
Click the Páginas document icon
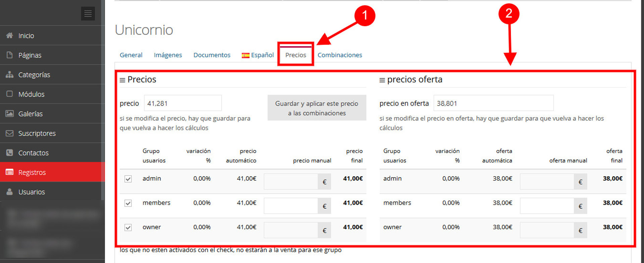10,55
